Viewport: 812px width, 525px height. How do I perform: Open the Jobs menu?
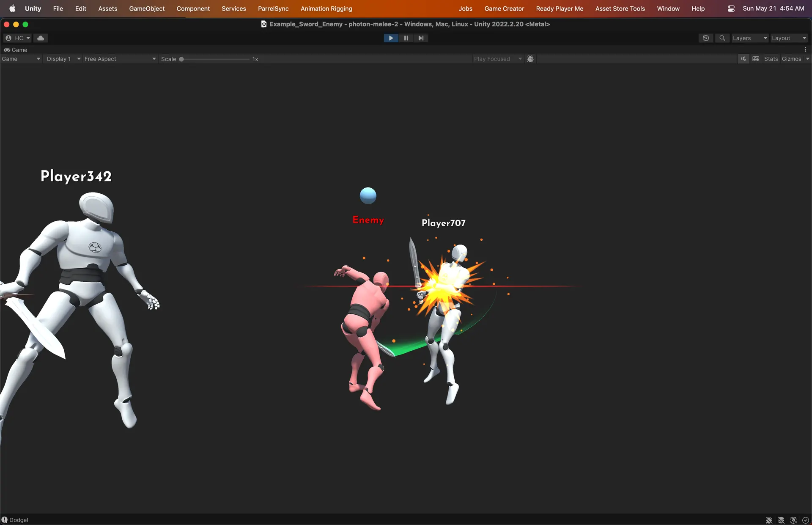(x=466, y=8)
